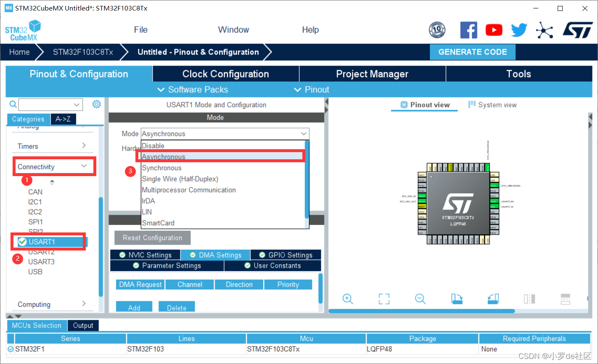The width and height of the screenshot is (598, 364).
Task: Choose IrDA in the Mode list
Action: coord(223,201)
